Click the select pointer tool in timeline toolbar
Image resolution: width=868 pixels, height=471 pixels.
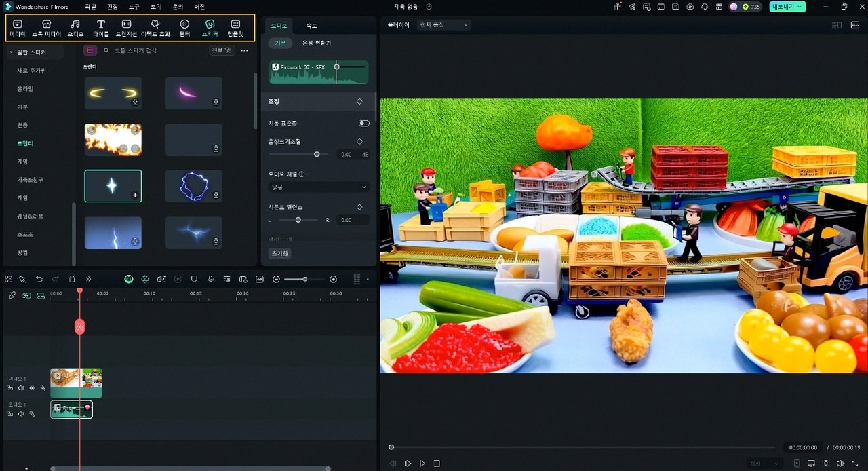[22, 279]
